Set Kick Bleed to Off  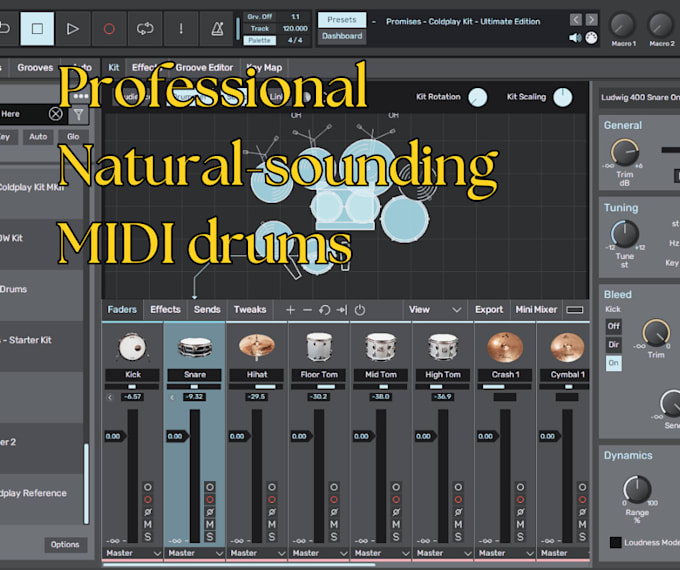(x=613, y=326)
